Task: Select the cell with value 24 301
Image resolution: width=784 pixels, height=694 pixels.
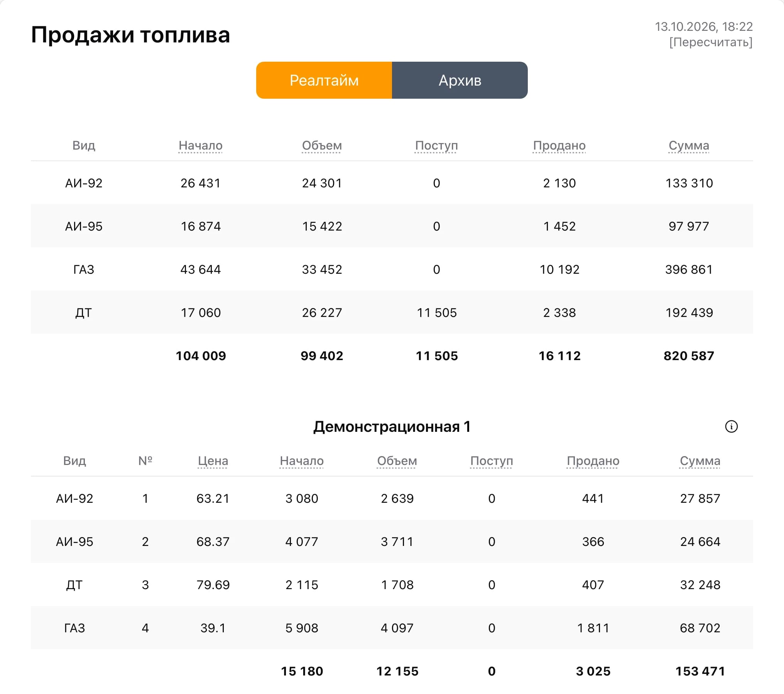Action: tap(322, 183)
